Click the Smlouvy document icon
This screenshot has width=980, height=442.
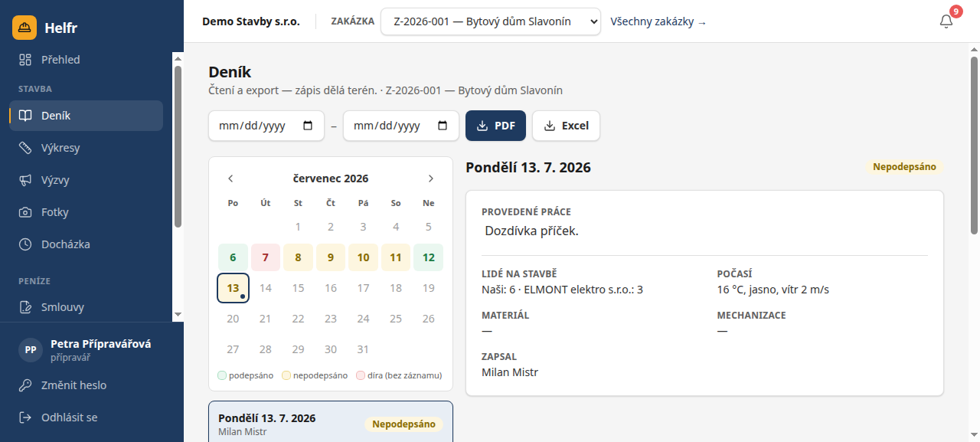coord(25,307)
